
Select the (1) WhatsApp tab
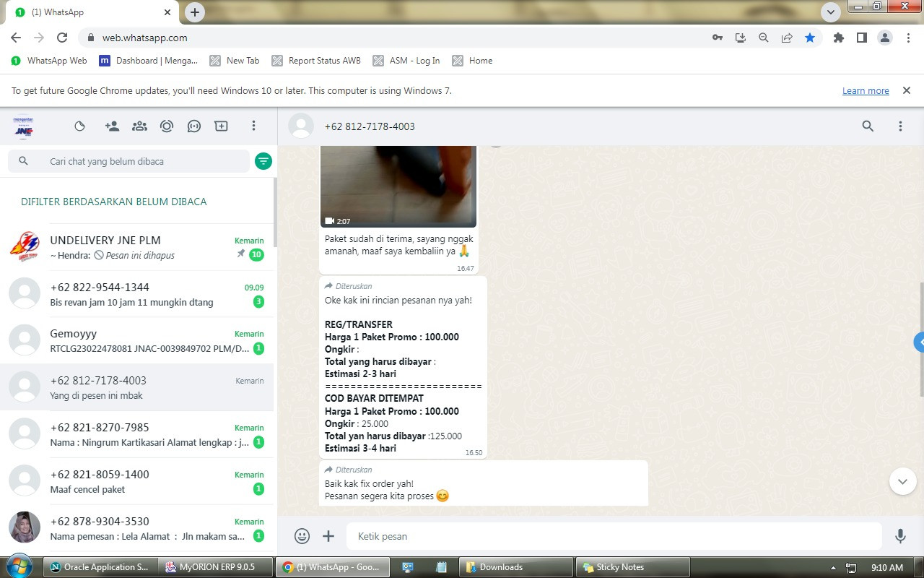92,12
